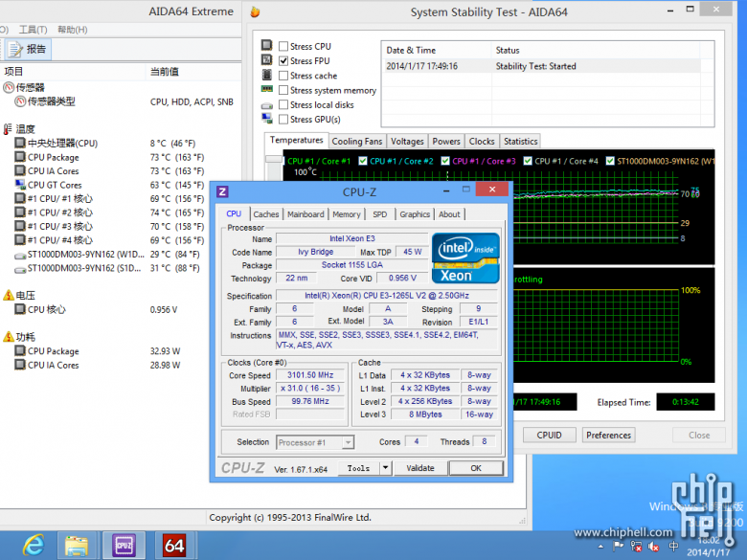Click the ST1000DM003 (W1D...) hard disk icon
Viewport: 747px width, 560px height.
20,256
